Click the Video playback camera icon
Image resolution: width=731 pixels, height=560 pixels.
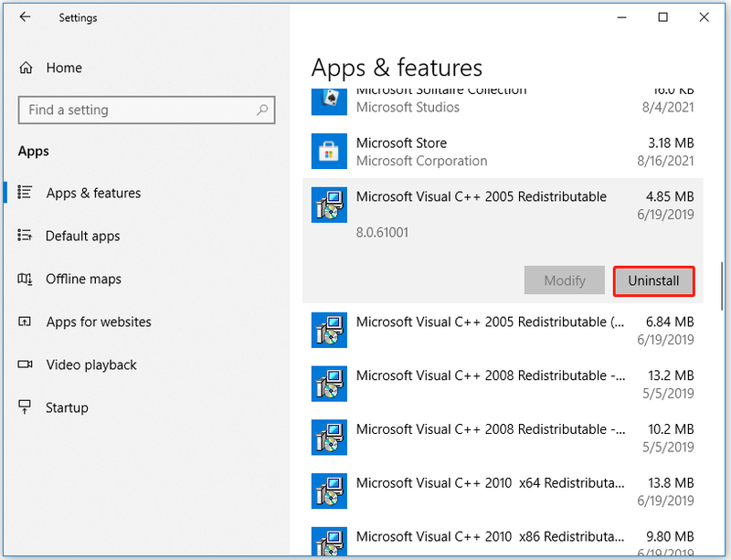(x=25, y=365)
